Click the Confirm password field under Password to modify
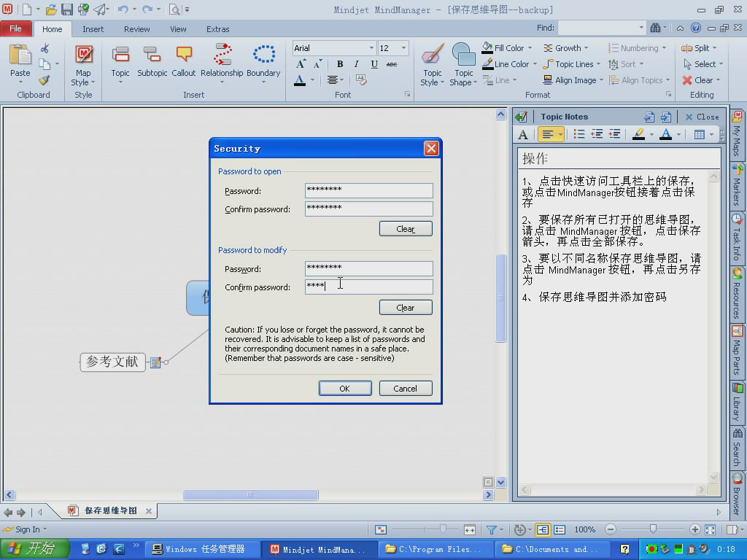This screenshot has width=747, height=560. click(368, 287)
